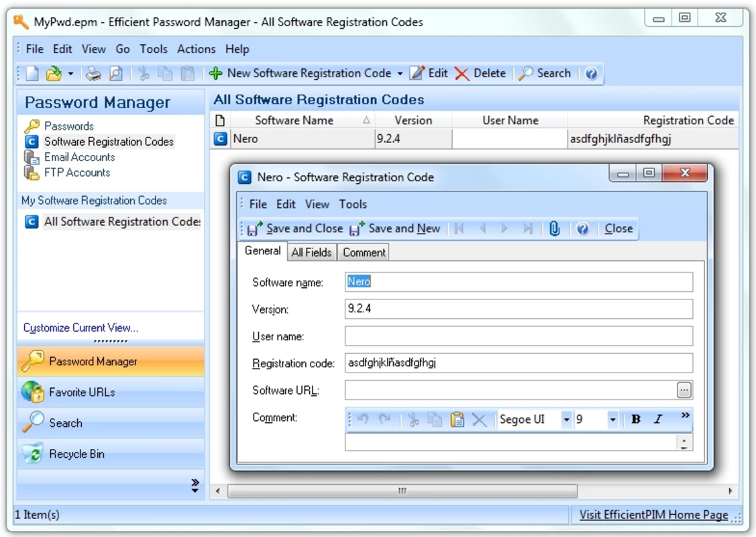Switch to the All Fields tab
The image size is (756, 537).
311,253
